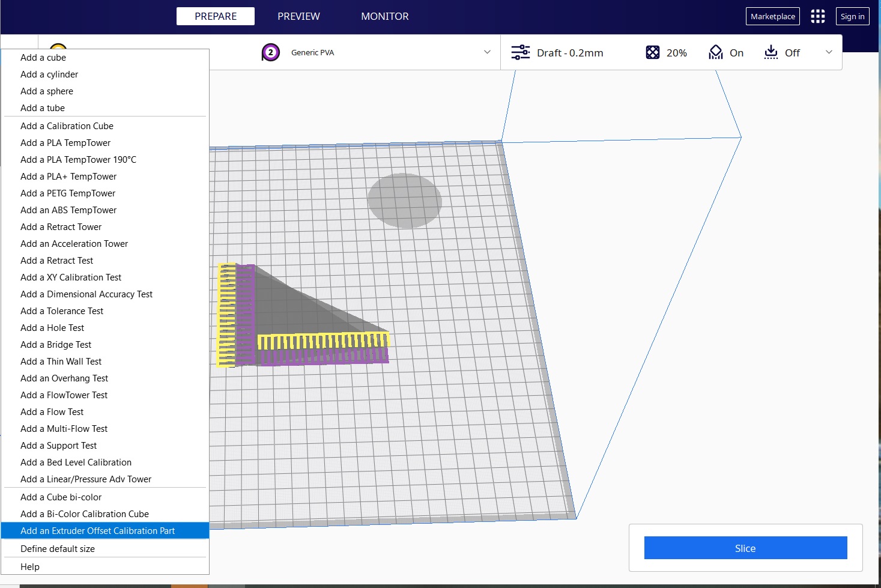Screen dimensions: 881x588
Task: Switch to the PREVIEW tab
Action: point(298,16)
